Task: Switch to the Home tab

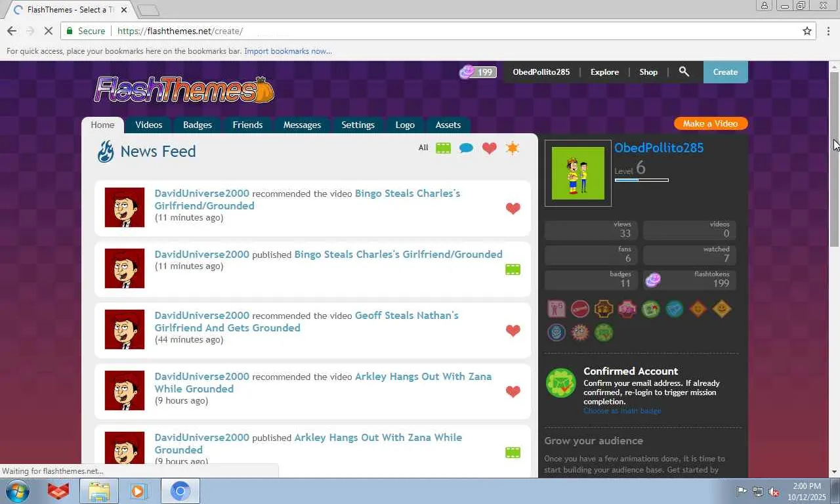Action: 102,125
